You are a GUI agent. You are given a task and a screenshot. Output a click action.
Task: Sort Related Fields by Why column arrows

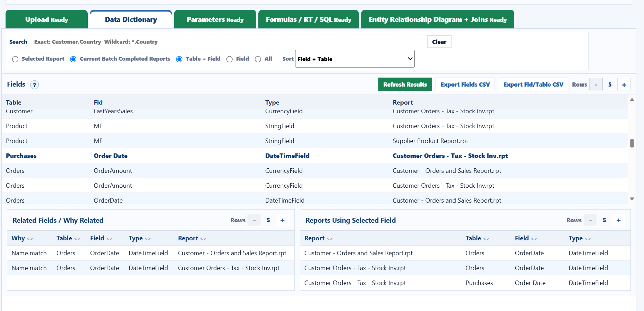coord(30,239)
